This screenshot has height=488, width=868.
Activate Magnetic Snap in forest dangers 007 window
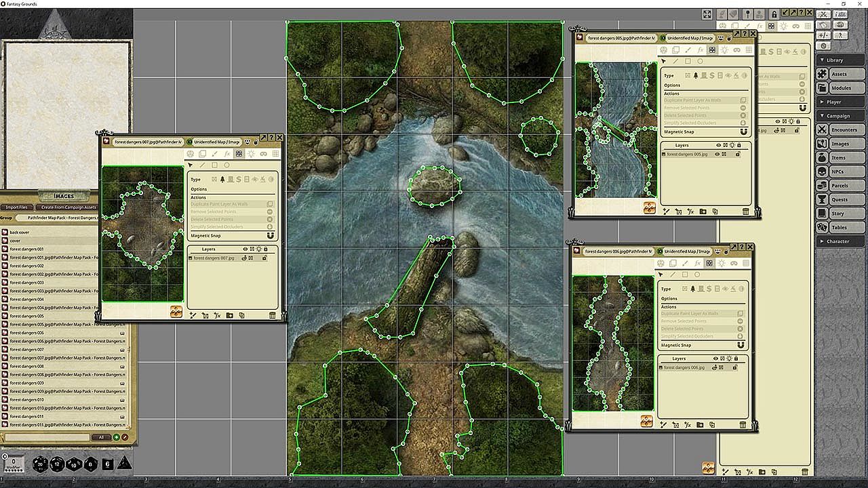271,236
